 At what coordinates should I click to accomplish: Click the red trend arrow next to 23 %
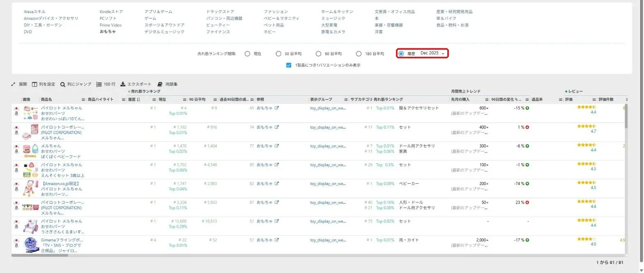[527, 202]
